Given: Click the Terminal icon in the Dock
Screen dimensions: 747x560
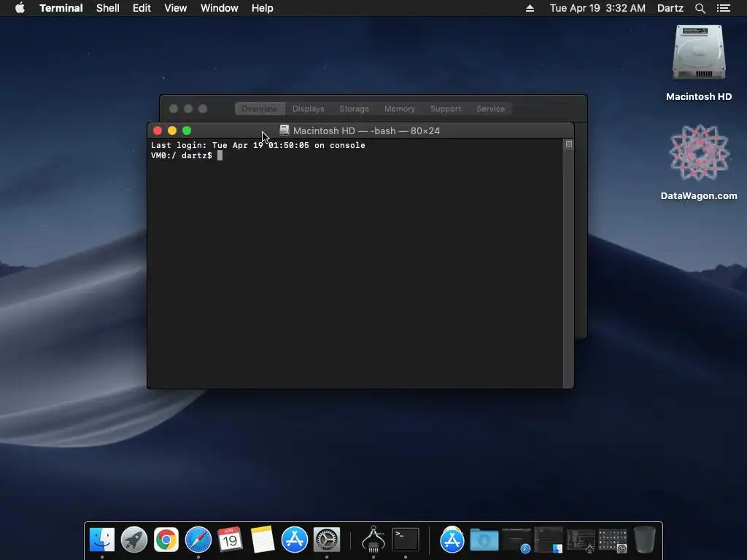Looking at the screenshot, I should coord(406,540).
